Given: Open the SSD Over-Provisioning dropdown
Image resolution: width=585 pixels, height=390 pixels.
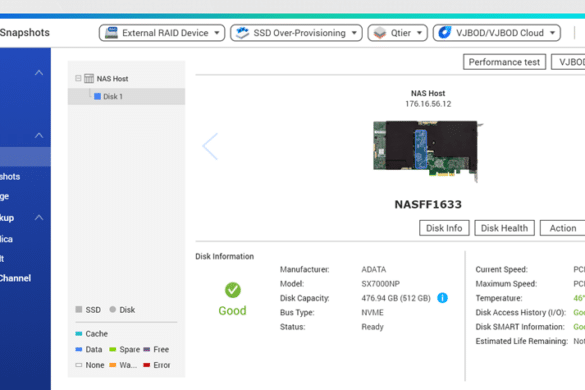Looking at the screenshot, I should [x=296, y=33].
